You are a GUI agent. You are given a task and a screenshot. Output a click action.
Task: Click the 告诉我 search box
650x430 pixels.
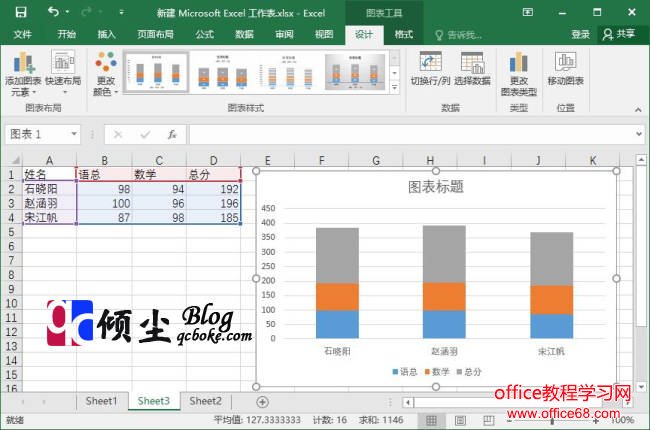tap(458, 35)
